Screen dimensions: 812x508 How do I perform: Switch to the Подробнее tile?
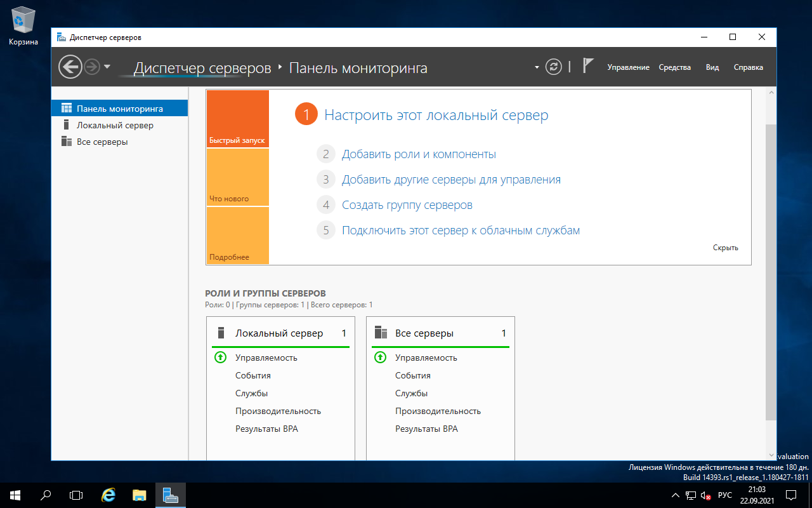[238, 236]
